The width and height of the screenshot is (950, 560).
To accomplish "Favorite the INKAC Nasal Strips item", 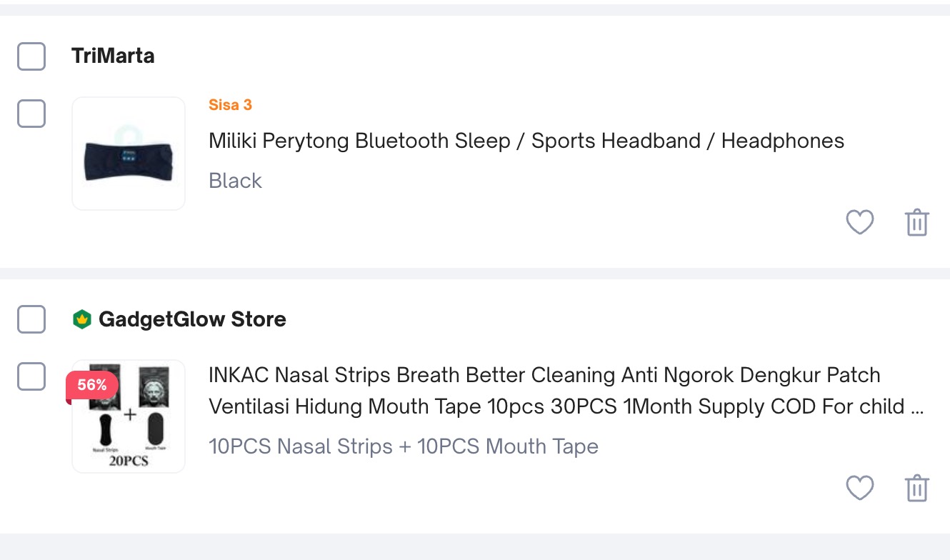I will pos(860,489).
